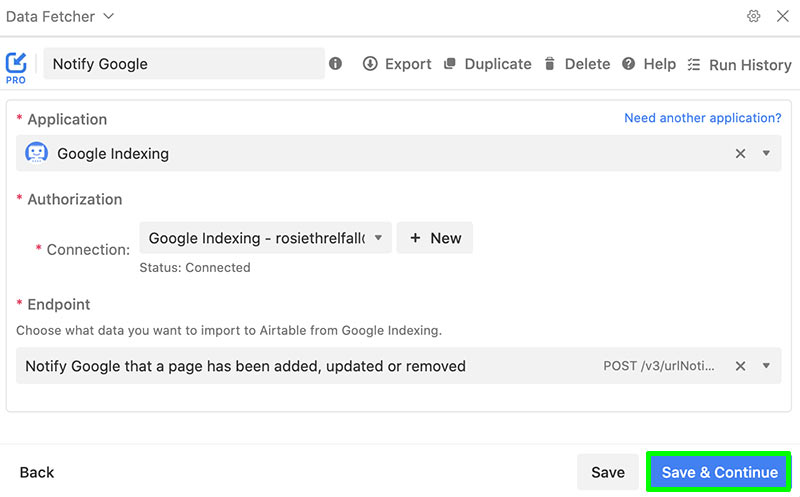800x497 pixels.
Task: Open Run History list icon
Action: coord(693,64)
